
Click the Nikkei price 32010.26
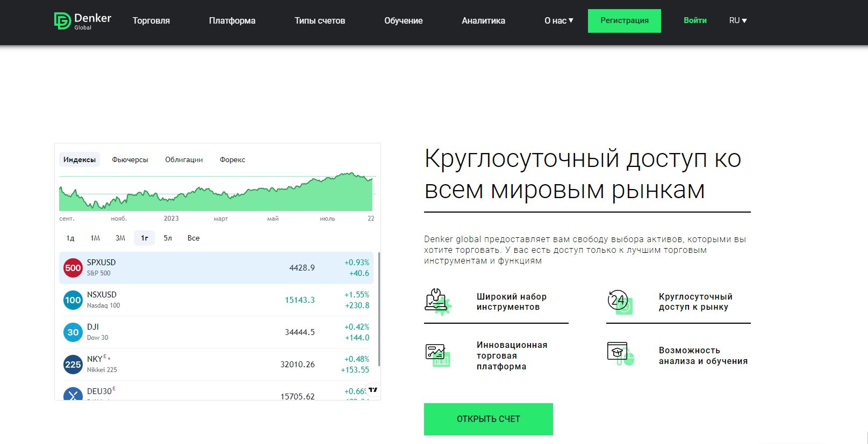coord(298,365)
